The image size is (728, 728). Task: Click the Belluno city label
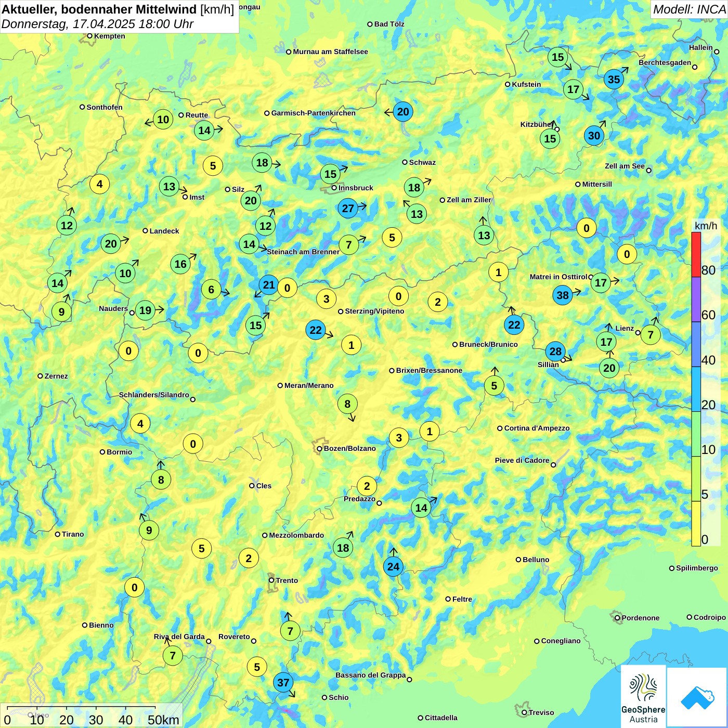(536, 560)
